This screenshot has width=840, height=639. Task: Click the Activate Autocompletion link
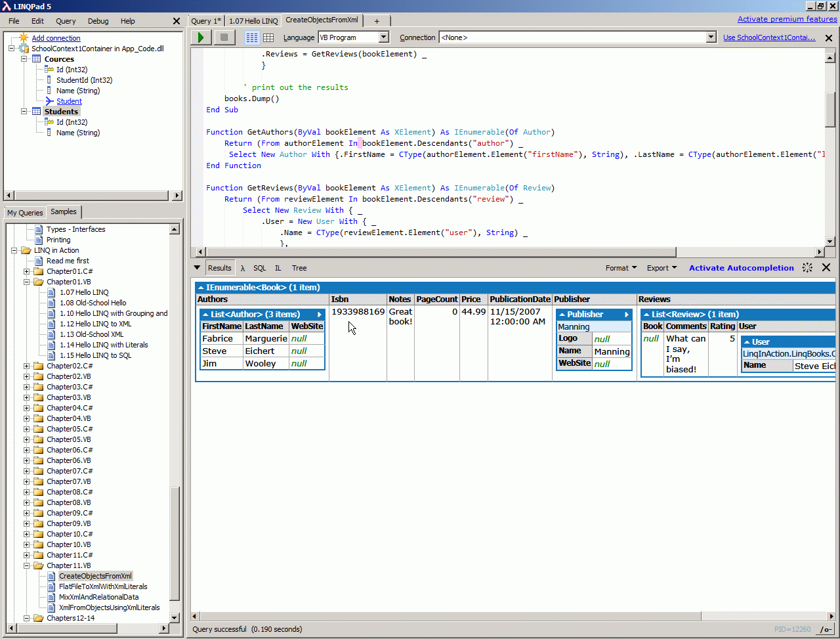pos(742,268)
